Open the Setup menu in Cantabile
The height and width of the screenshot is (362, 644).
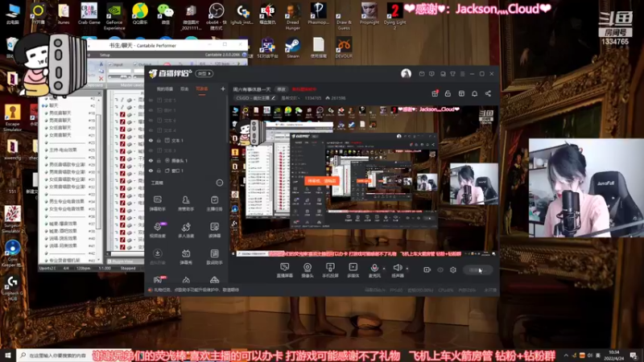tap(105, 55)
